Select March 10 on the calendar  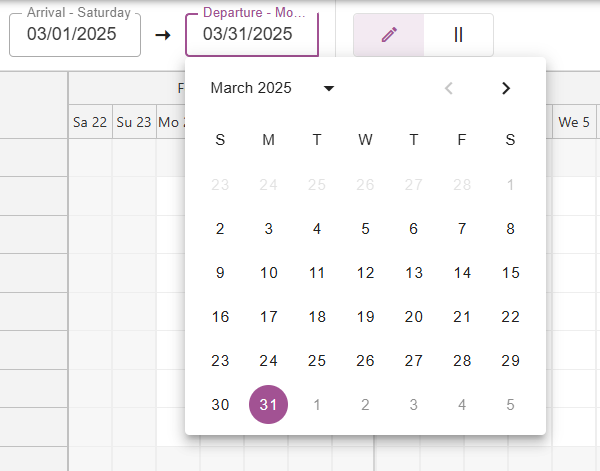[x=268, y=273]
